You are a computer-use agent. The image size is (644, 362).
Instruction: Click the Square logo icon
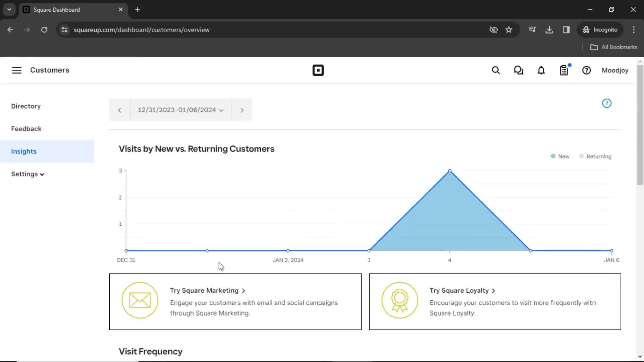tap(318, 70)
